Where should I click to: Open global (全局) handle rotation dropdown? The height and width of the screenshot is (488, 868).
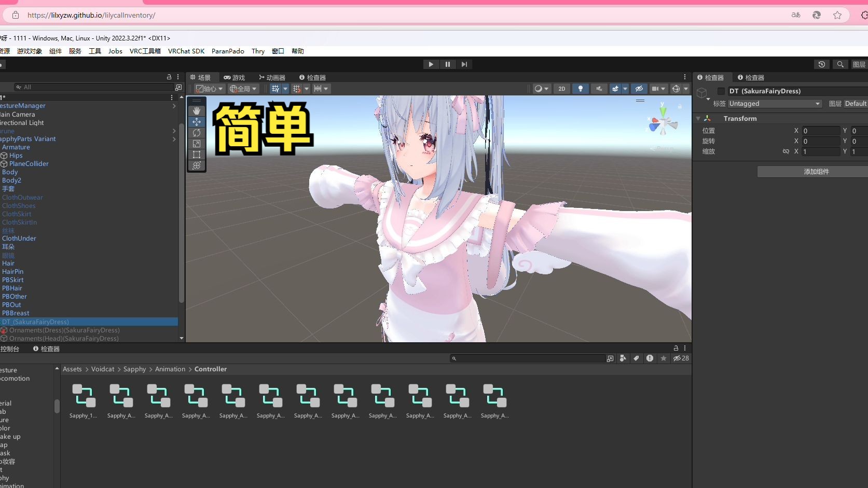tap(243, 89)
